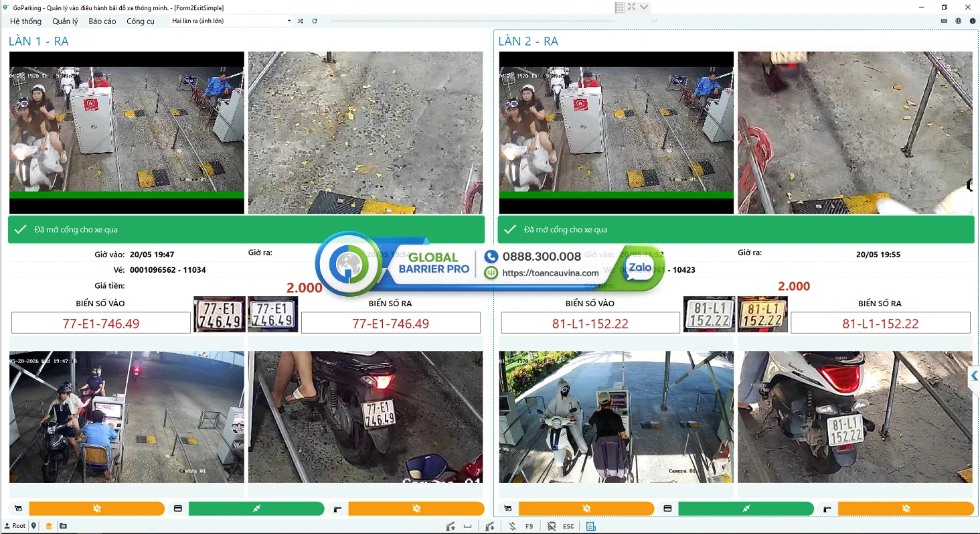Viewport: 980px width, 534px height.
Task: Open the Làn 1 exit plate crop thumbnail
Action: tap(273, 314)
